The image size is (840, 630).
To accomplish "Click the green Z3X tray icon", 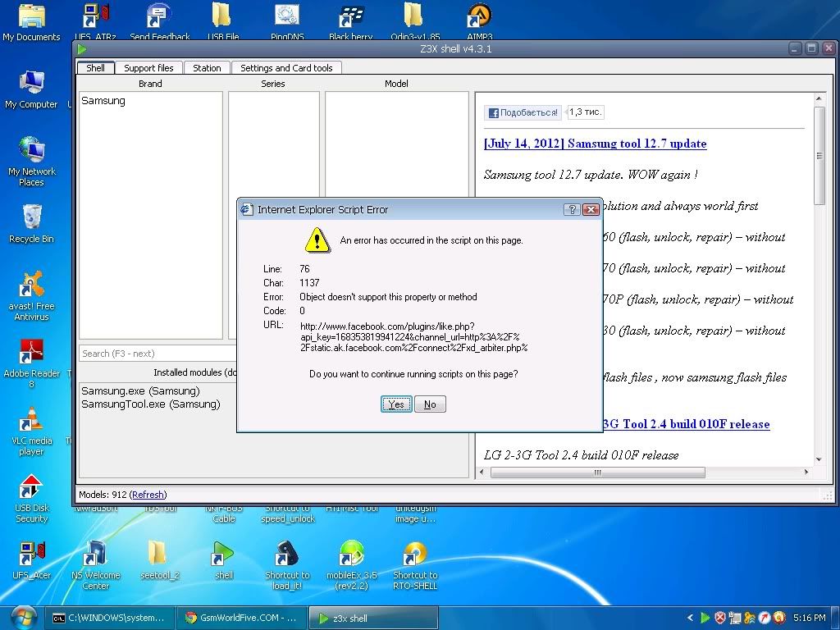I will point(705,618).
